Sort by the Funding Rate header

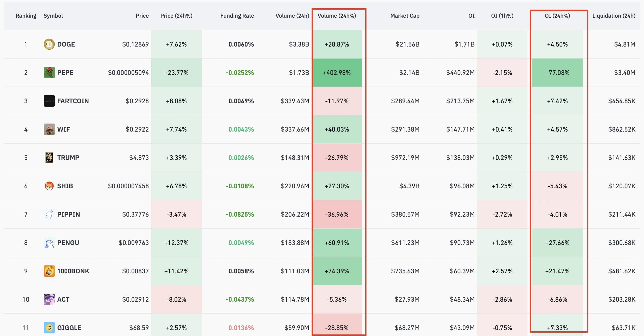pyautogui.click(x=237, y=16)
